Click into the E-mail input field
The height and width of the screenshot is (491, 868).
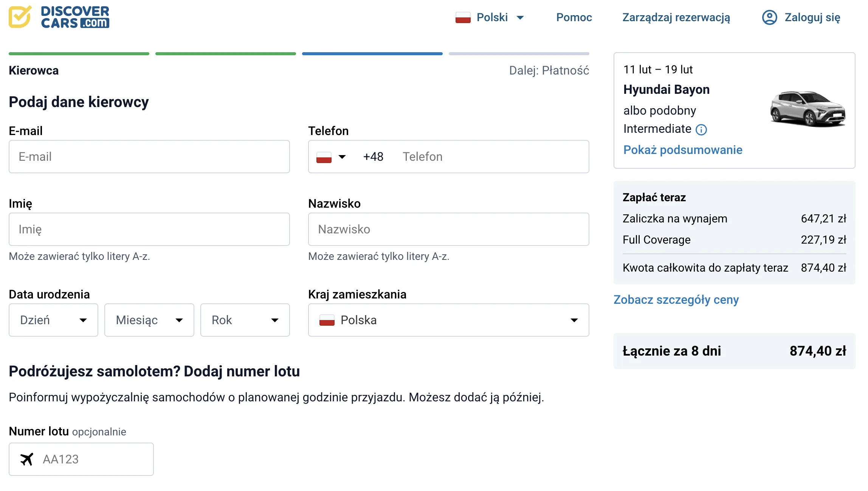click(149, 157)
